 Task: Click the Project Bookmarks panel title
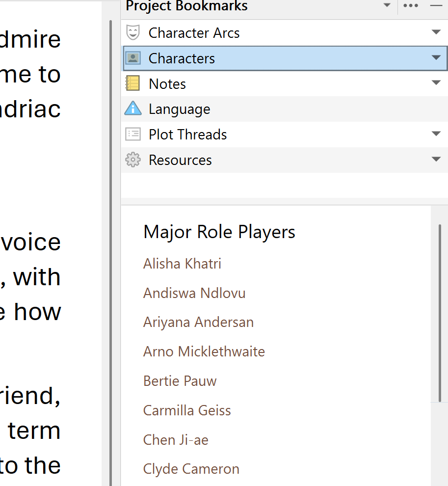coord(186,6)
